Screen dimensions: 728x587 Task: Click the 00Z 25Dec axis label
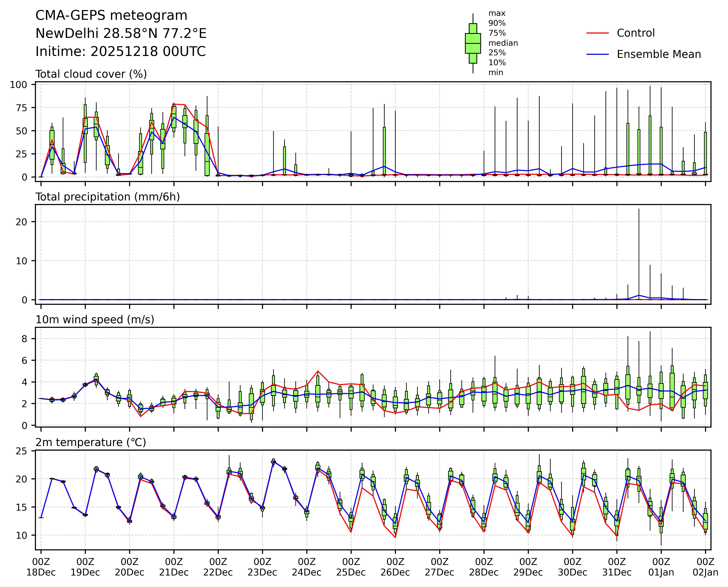351,567
